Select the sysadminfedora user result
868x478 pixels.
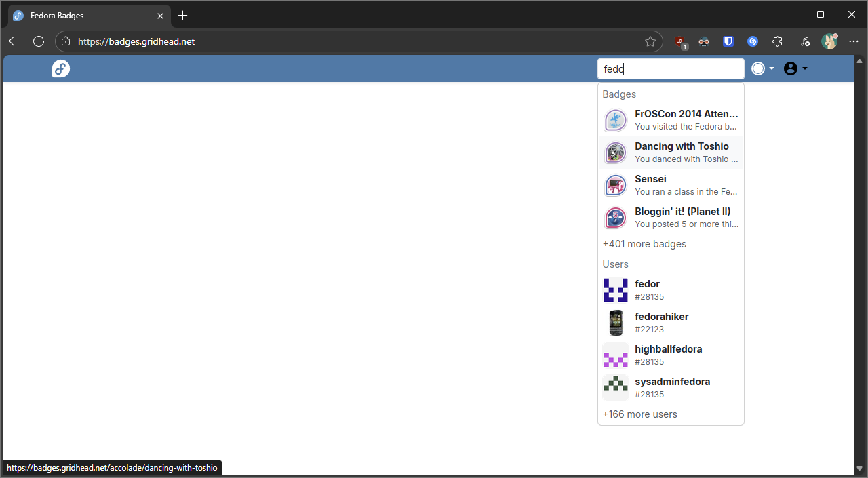pos(672,387)
